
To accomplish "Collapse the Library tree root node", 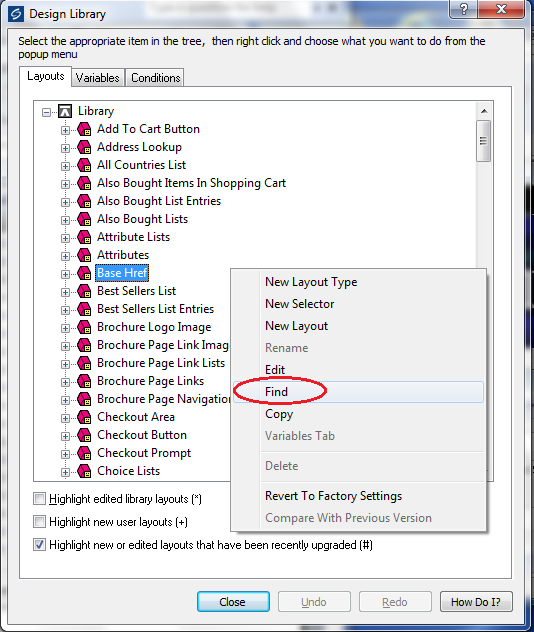I will coord(47,112).
